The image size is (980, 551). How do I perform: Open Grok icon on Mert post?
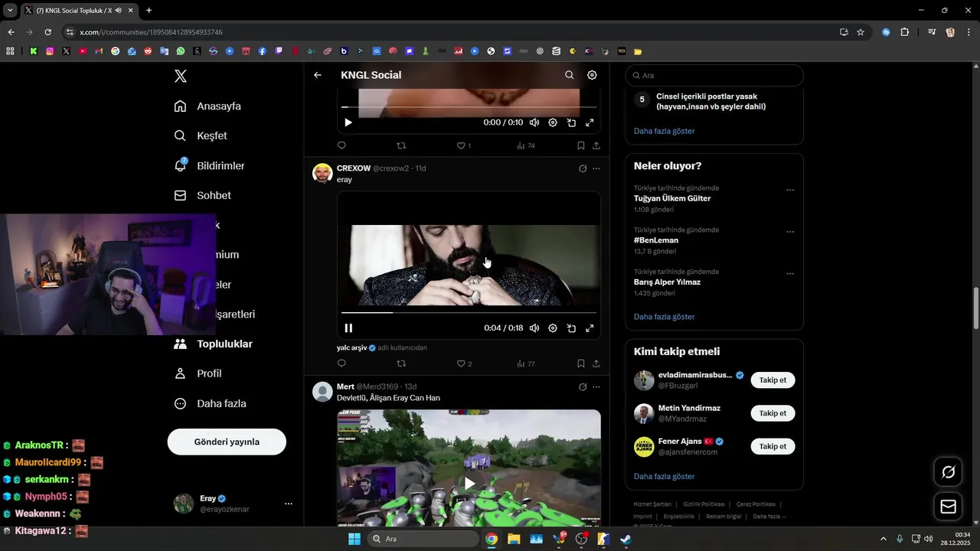[x=583, y=387]
